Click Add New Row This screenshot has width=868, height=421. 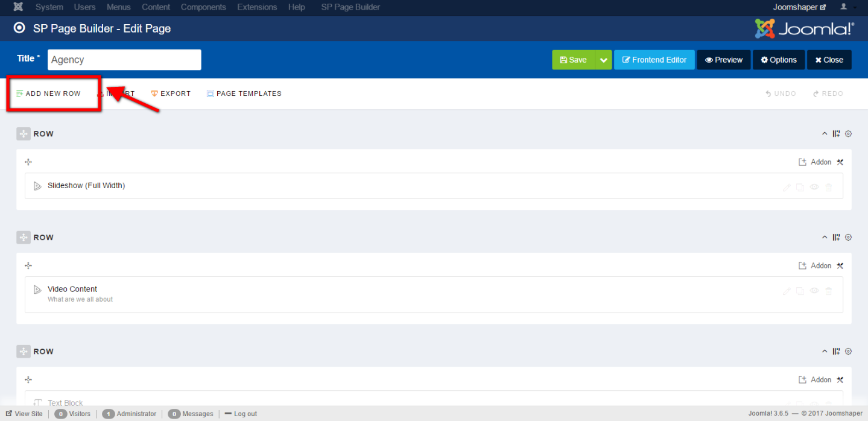[49, 93]
